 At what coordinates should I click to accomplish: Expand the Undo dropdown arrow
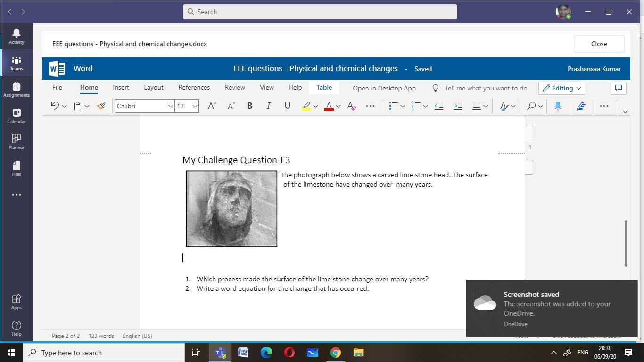(65, 106)
